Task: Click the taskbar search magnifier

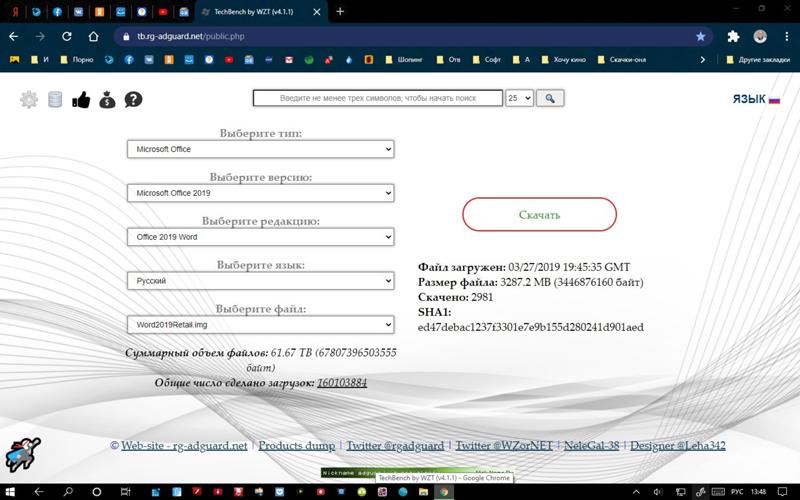Action: point(67,492)
